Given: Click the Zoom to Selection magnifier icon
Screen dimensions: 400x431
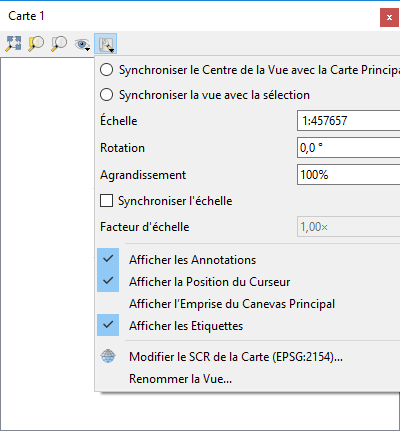Looking at the screenshot, I should point(36,44).
